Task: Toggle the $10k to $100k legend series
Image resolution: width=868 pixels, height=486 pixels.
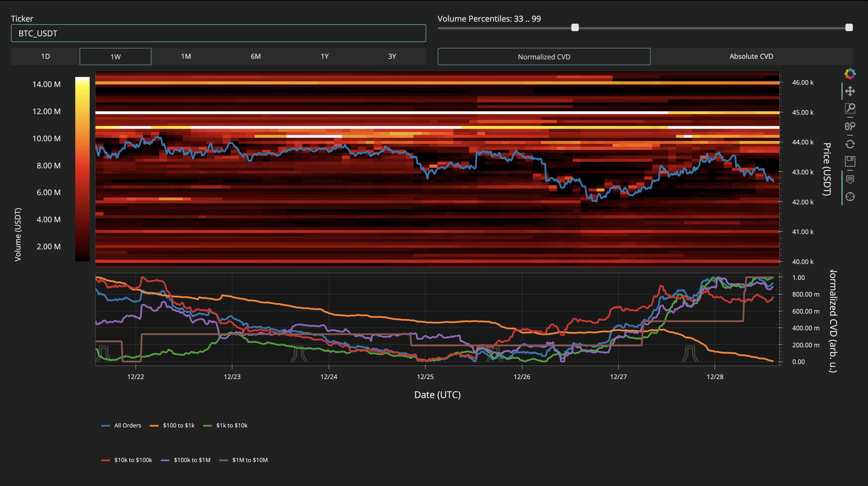Action: click(127, 460)
